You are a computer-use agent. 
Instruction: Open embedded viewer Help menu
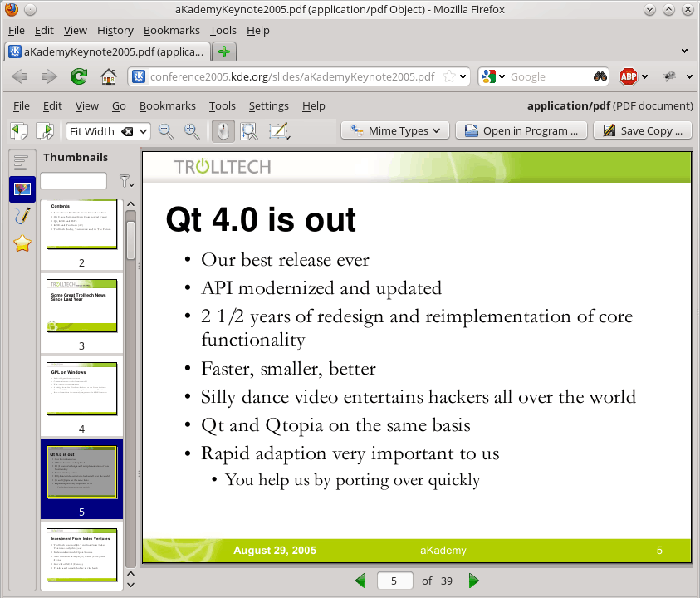[313, 105]
